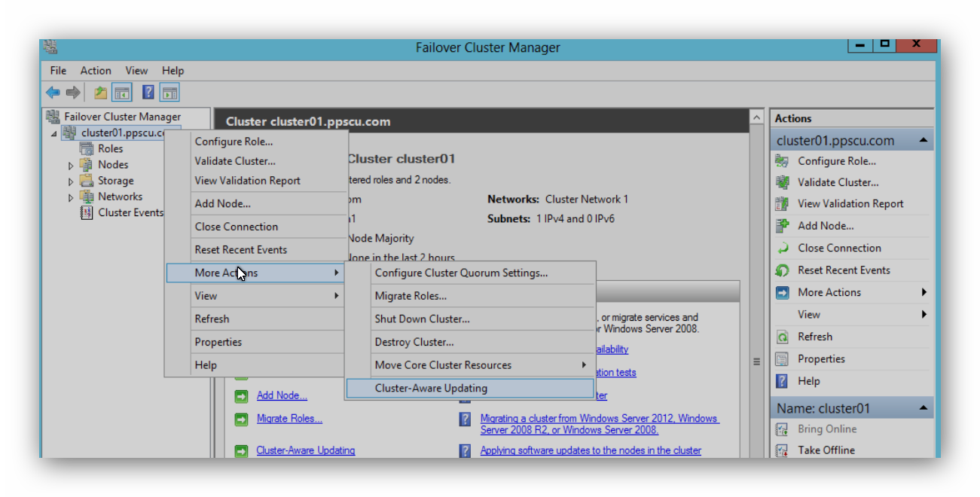Click the scrollbar up arrow in center pane
This screenshot has height=497, width=980.
coord(756,117)
